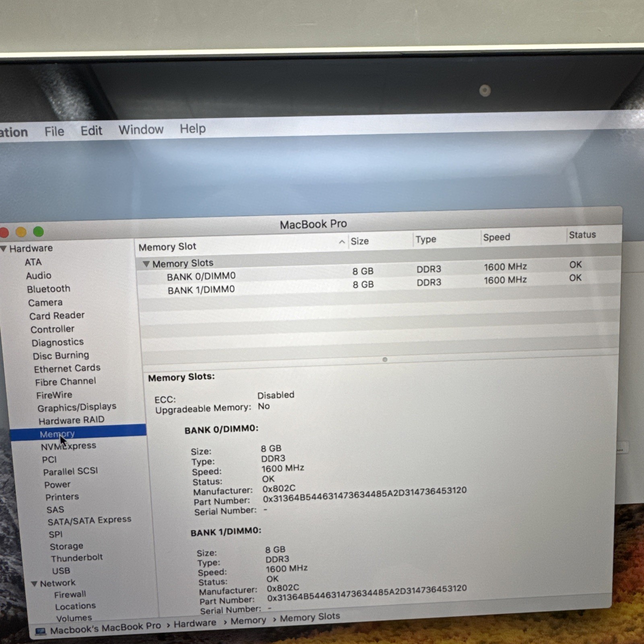Select Thunderbolt in the sidebar
This screenshot has height=644, width=644.
(x=76, y=558)
